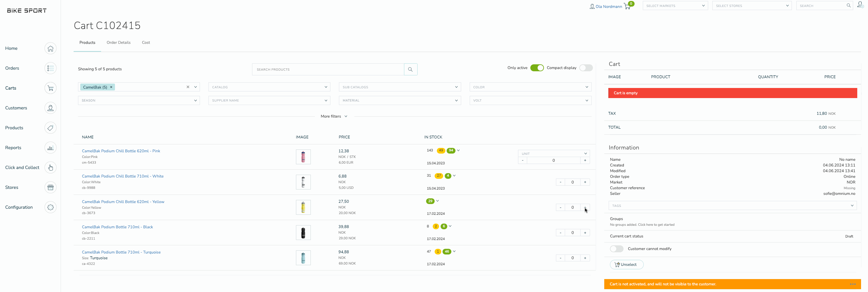Decrease quantity for White 710ml bottle
Viewport: 868px width, 292px height.
561,182
